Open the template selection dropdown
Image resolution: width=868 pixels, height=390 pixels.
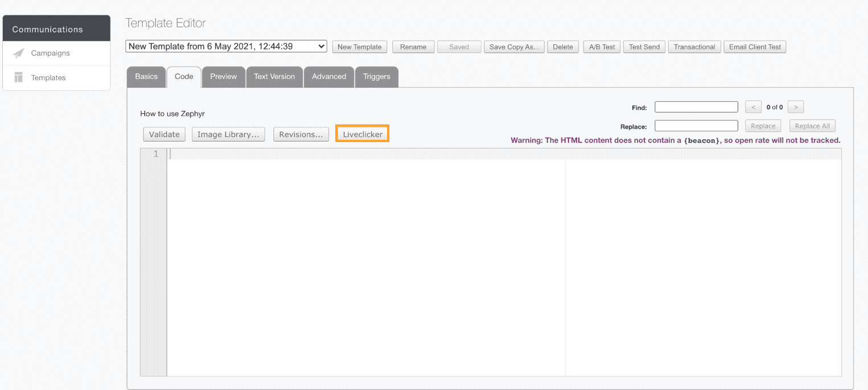pos(225,46)
